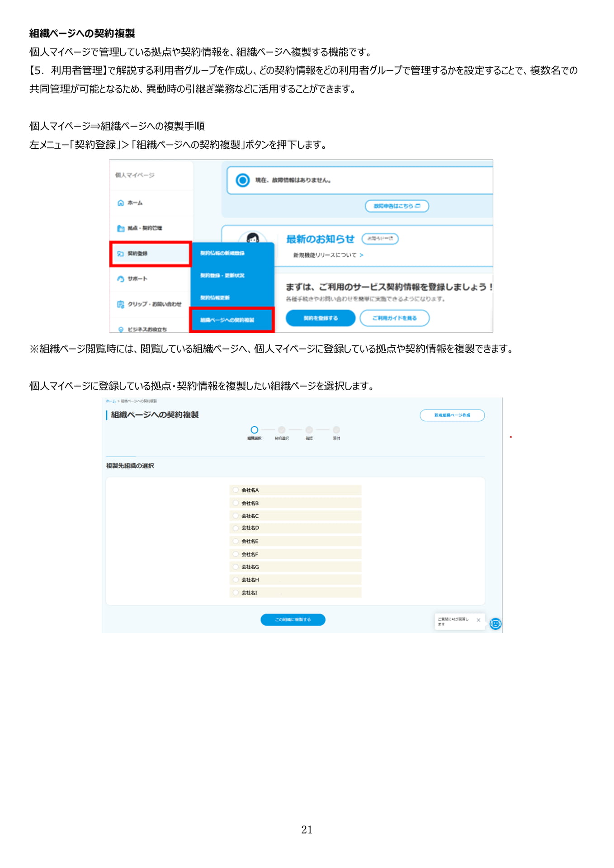Click the ご利用ガイドを見る button

point(395,318)
